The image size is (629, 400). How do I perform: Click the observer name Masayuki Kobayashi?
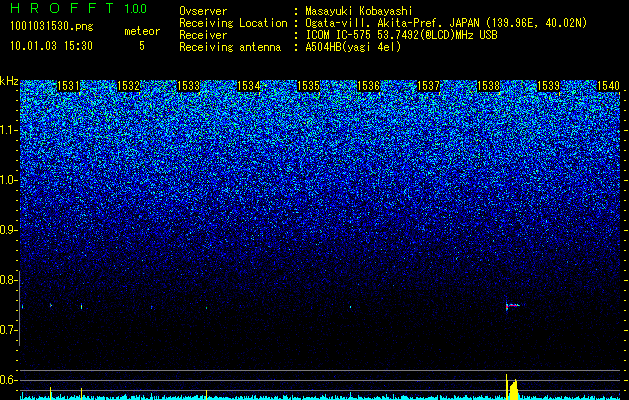coord(359,11)
